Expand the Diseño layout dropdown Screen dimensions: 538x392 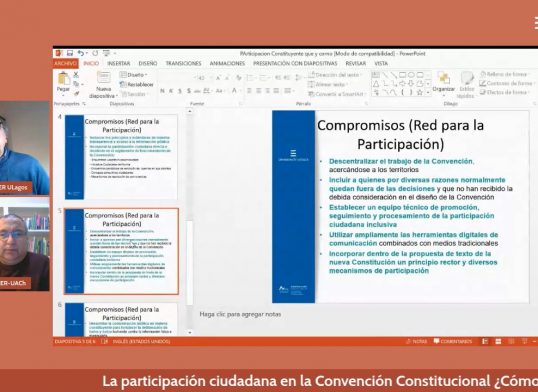click(x=134, y=75)
